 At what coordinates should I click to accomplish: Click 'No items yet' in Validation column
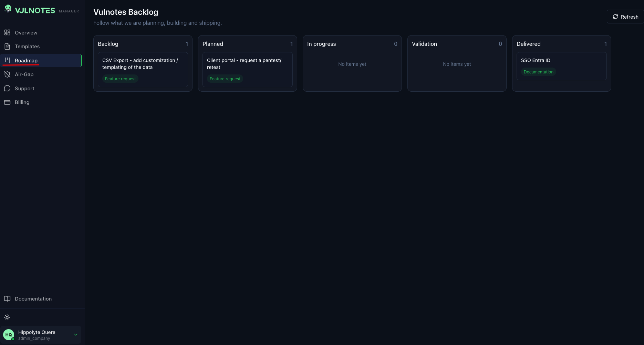[x=457, y=64]
